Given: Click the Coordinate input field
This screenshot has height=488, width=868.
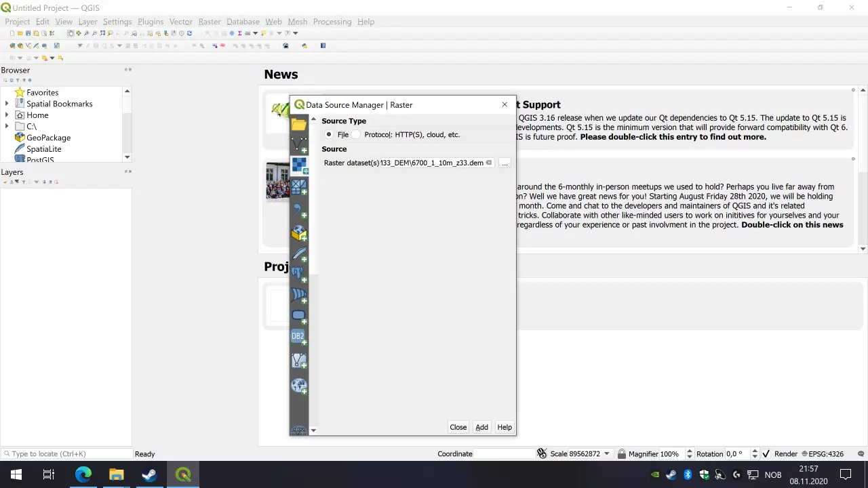Looking at the screenshot, I should click(x=505, y=454).
